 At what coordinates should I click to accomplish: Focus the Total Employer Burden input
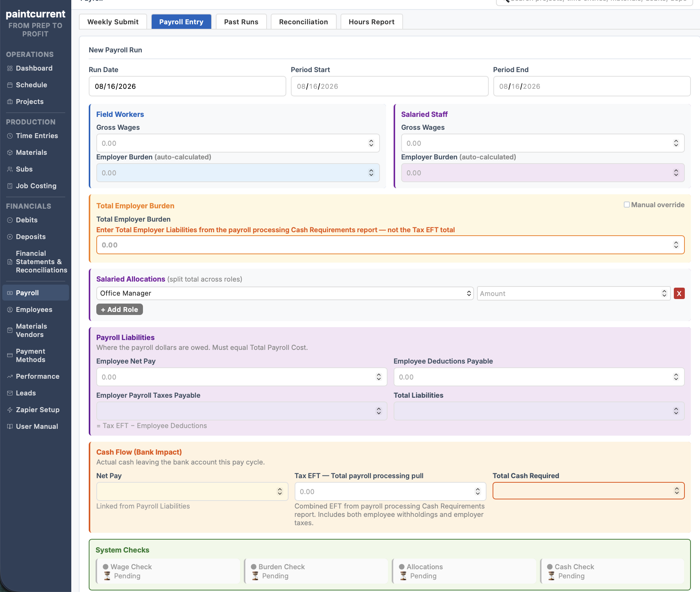coord(390,245)
